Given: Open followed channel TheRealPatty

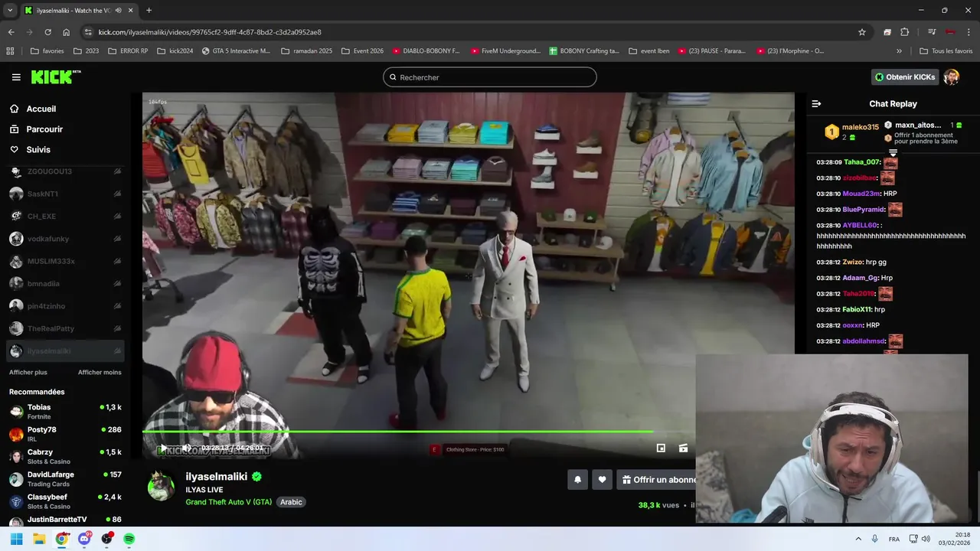Looking at the screenshot, I should click(64, 328).
